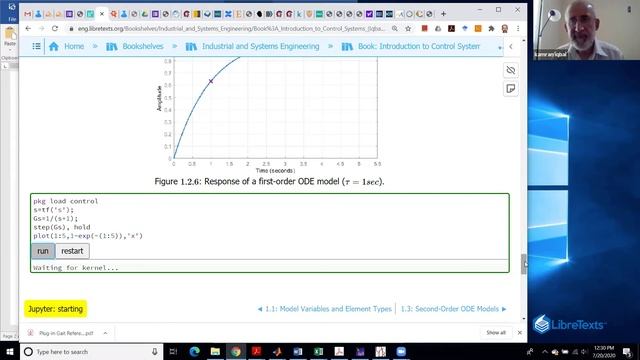Close the downloads bar

(520, 333)
